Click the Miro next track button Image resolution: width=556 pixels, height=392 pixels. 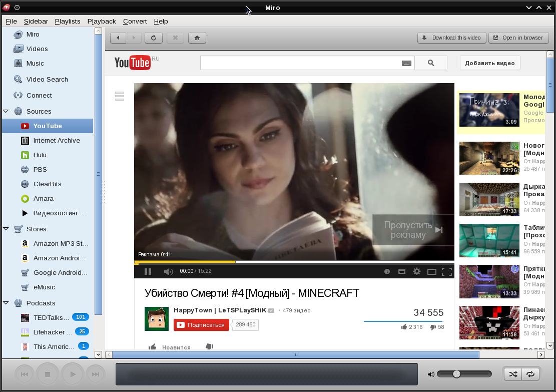(96, 374)
